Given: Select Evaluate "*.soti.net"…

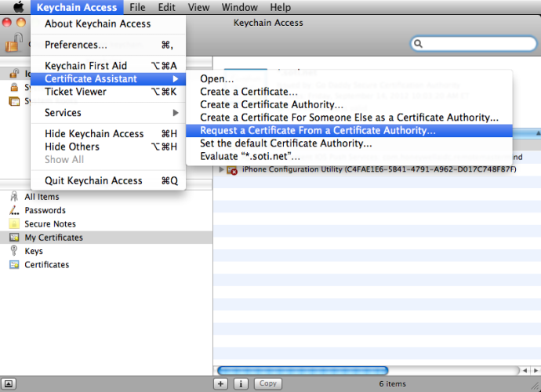Looking at the screenshot, I should (x=349, y=156).
